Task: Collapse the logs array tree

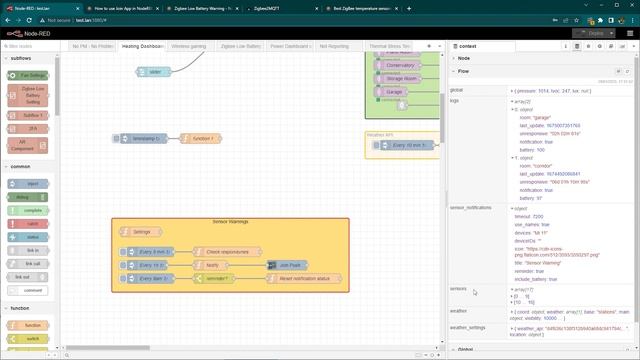Action: click(512, 101)
